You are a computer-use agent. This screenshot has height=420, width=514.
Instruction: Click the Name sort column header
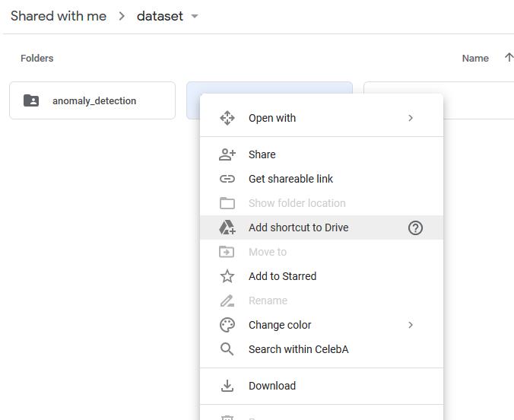(475, 58)
